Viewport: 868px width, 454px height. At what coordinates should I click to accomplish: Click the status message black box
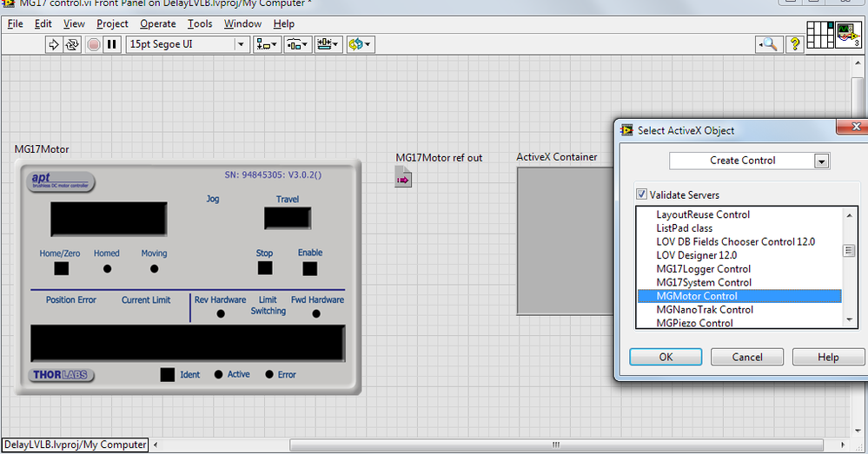tap(188, 344)
